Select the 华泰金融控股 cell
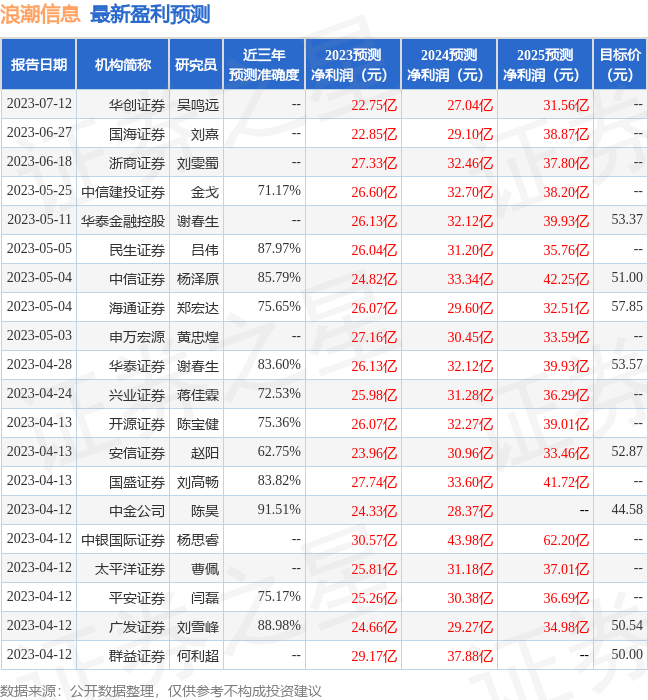648x700 pixels. (123, 221)
